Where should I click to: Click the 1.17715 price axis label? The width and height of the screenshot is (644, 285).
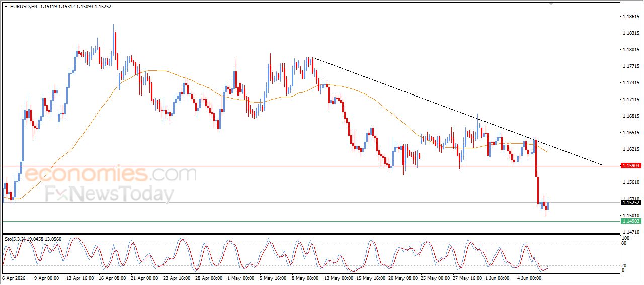[630, 66]
